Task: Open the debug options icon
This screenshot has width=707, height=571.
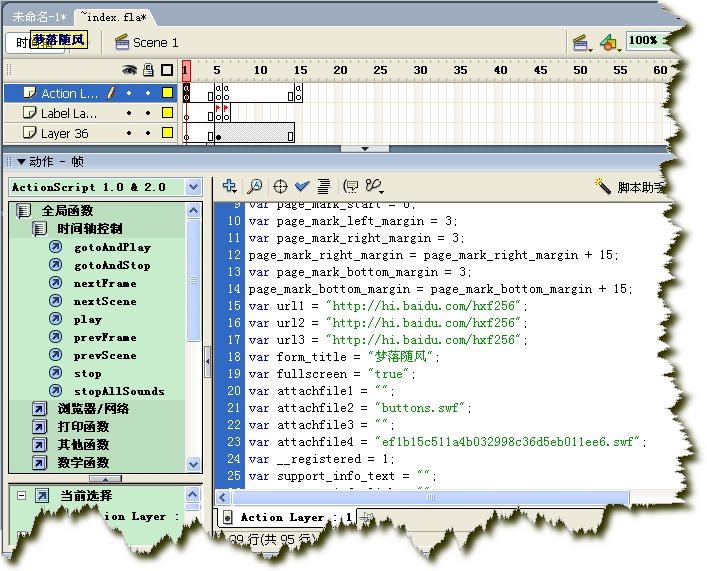Action: (x=374, y=186)
